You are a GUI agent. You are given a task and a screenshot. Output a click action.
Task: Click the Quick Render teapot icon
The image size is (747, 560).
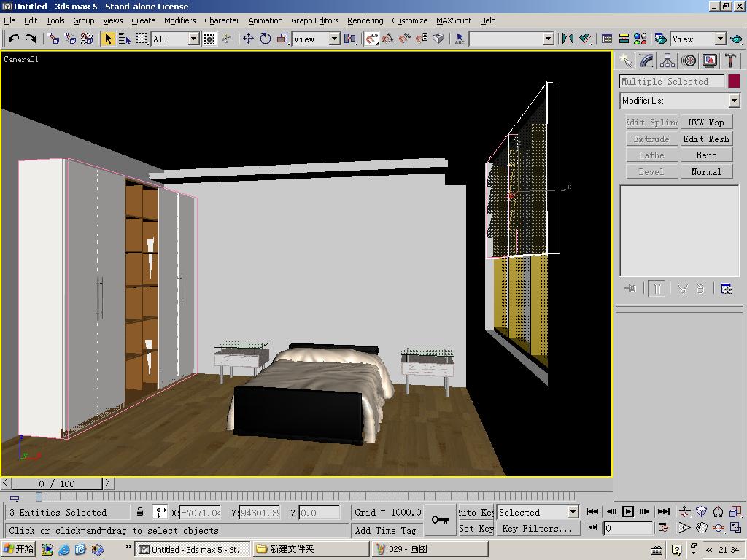[x=737, y=39]
